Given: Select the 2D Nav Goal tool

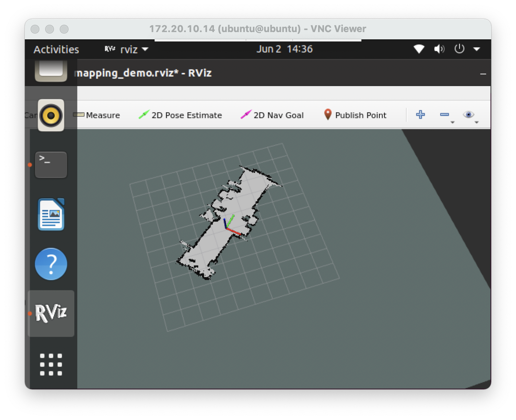Looking at the screenshot, I should 272,115.
